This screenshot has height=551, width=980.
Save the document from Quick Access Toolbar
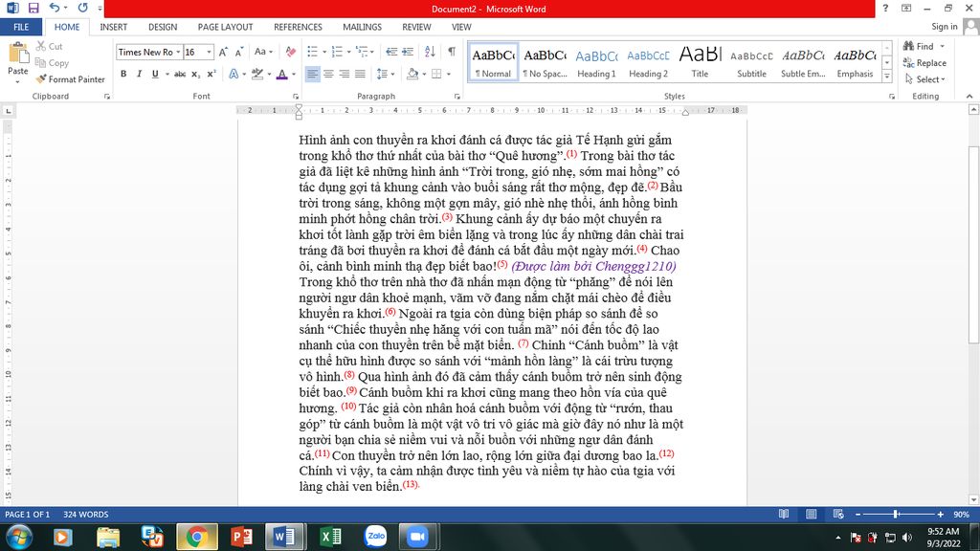point(33,9)
